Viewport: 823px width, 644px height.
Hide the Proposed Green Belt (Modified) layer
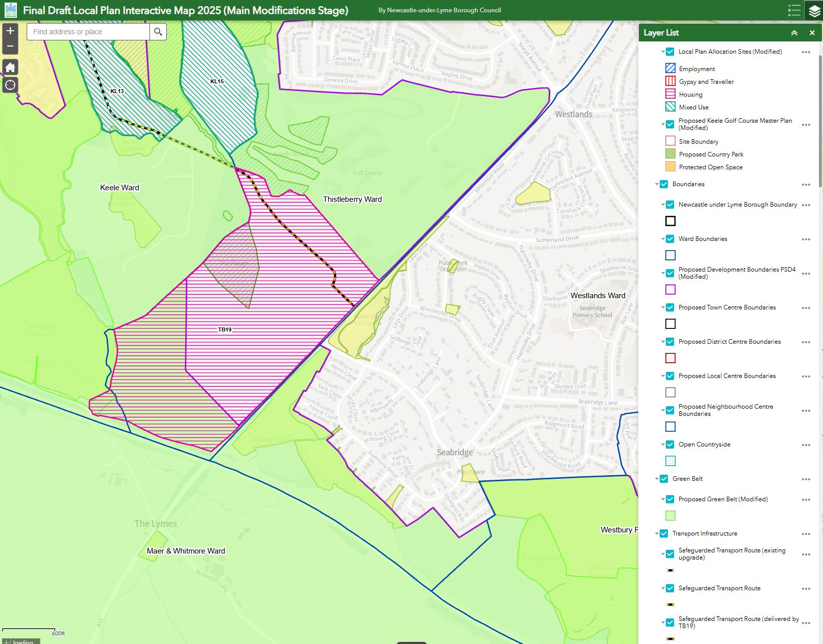670,499
